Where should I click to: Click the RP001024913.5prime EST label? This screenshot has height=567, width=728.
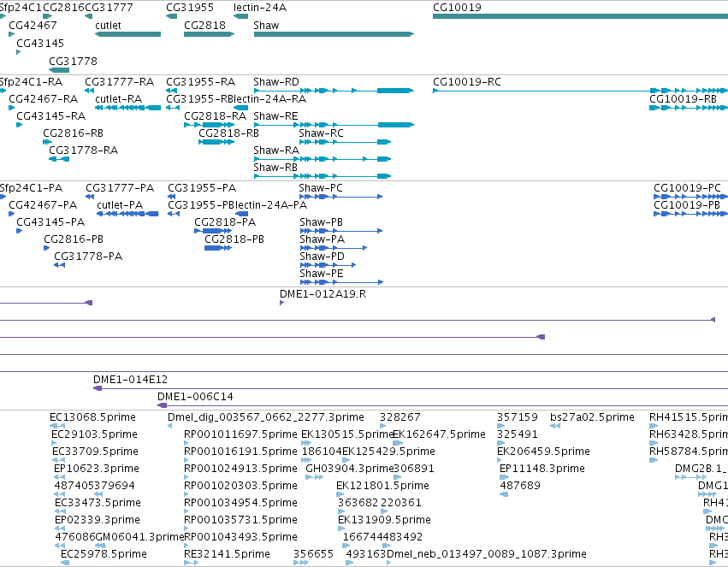(240, 469)
